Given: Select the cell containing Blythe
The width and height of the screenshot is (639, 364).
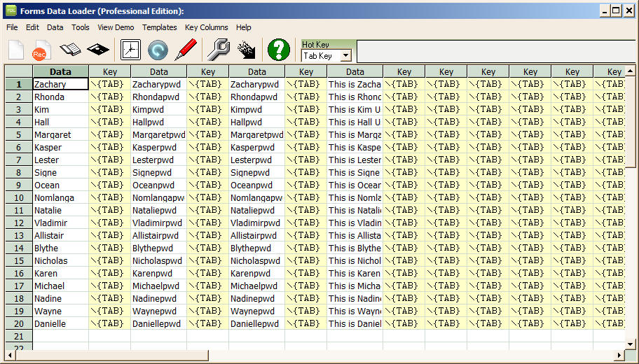Looking at the screenshot, I should click(x=60, y=248).
